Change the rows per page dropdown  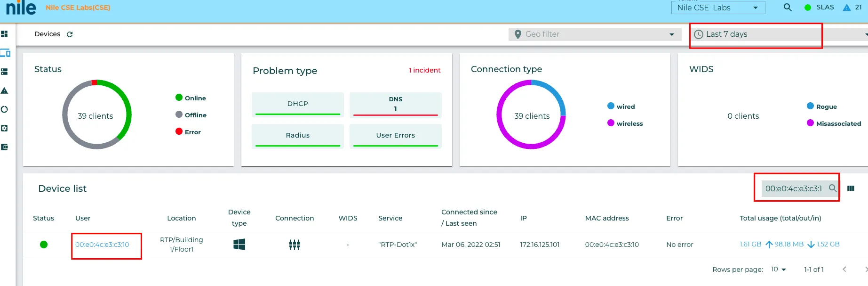pos(779,270)
